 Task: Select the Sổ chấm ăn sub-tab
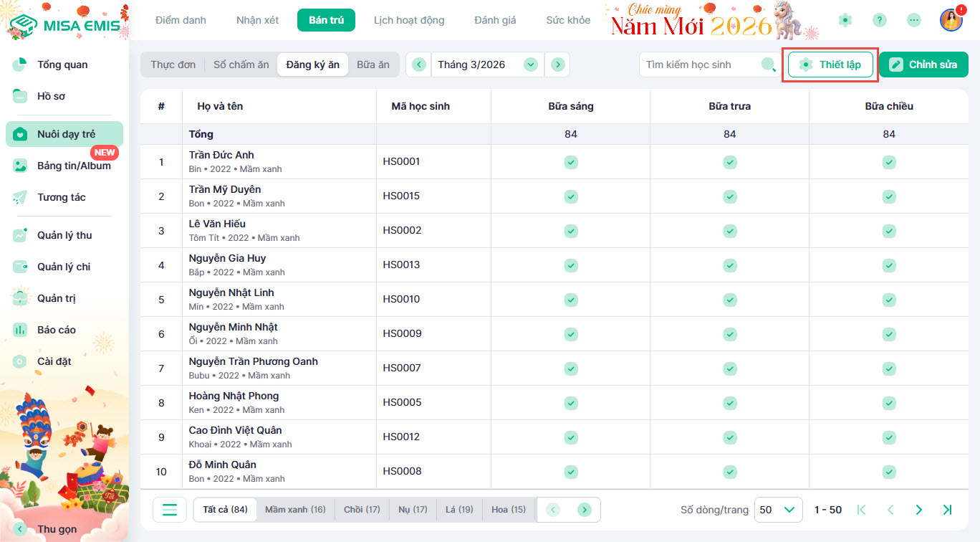pos(241,65)
